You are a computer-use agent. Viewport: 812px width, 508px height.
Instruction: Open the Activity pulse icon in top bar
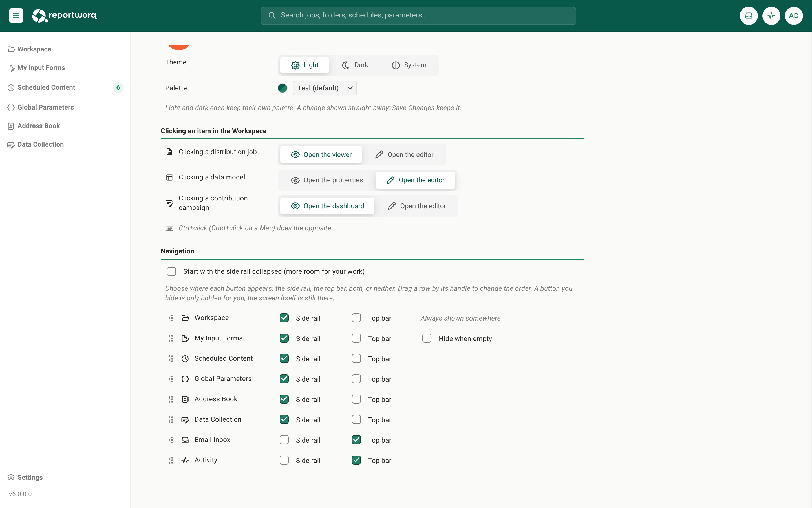coord(771,16)
